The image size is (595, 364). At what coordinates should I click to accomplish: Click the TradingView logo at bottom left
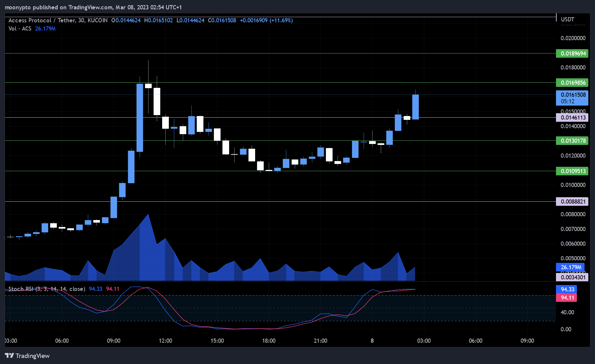point(27,356)
